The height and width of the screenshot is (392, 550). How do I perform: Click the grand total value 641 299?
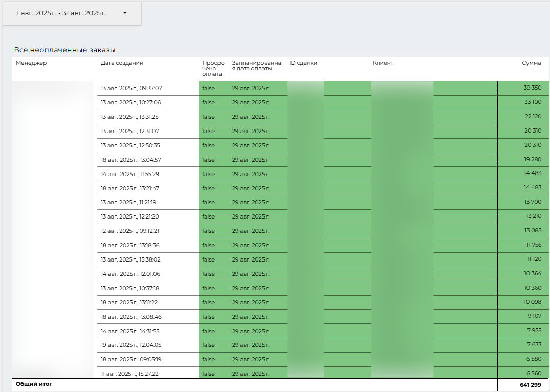(x=530, y=384)
